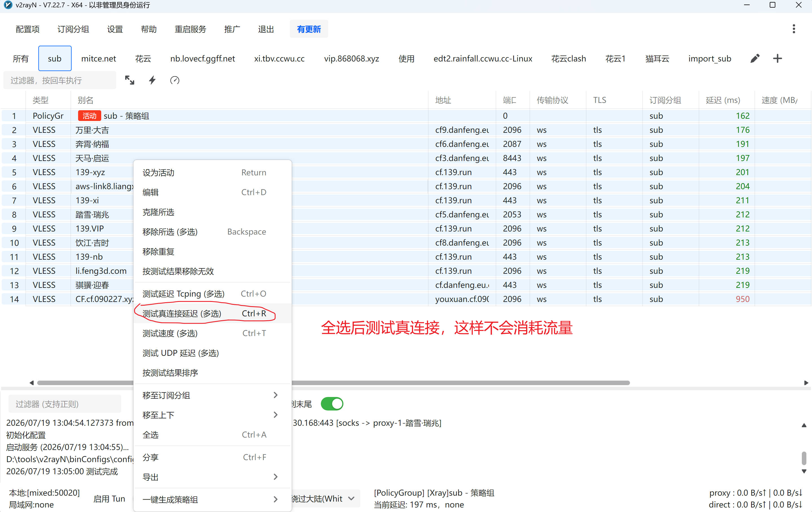This screenshot has height=512, width=812.
Task: Choose 测试速度 (多选) menu item
Action: pos(212,333)
